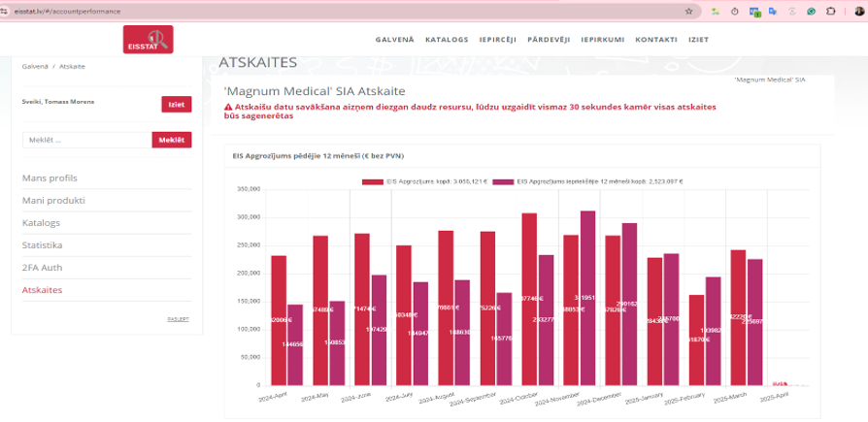Click the small 'Magnum Medical' SIA label
The width and height of the screenshot is (868, 422).
770,81
